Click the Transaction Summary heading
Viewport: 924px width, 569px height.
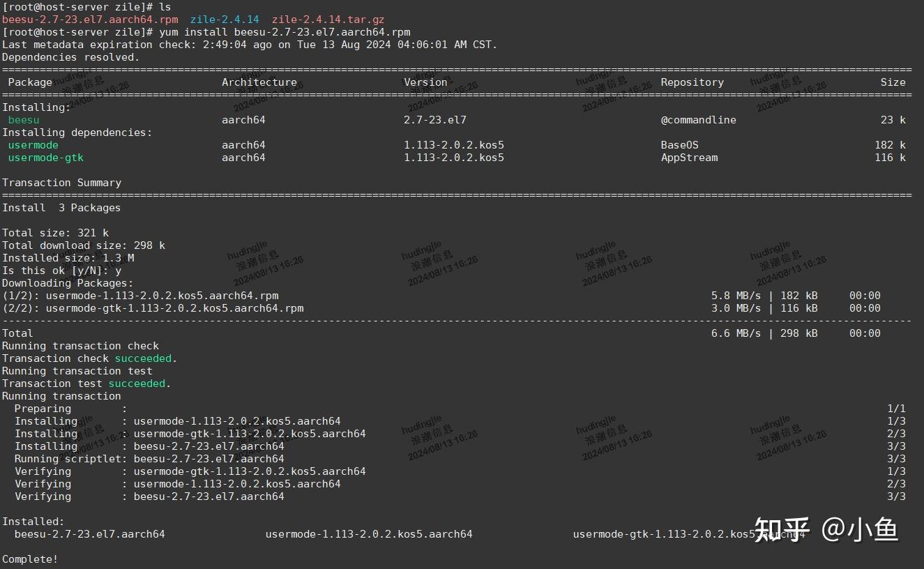62,182
